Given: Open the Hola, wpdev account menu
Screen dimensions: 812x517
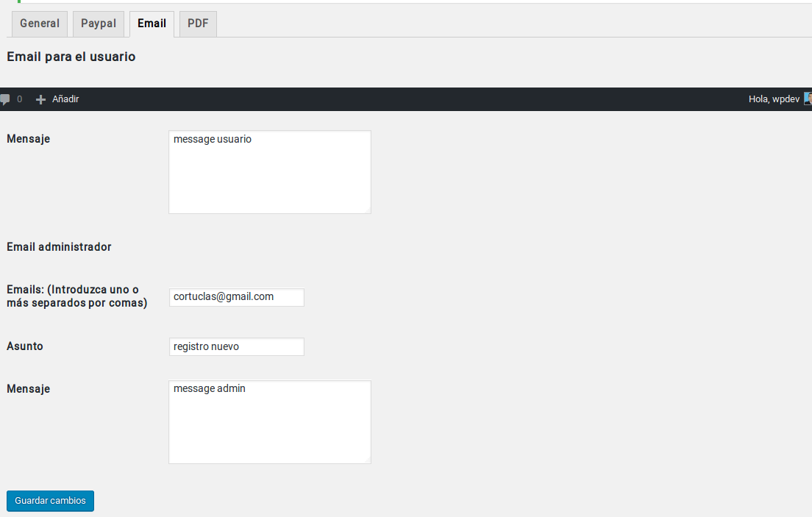Looking at the screenshot, I should point(774,99).
